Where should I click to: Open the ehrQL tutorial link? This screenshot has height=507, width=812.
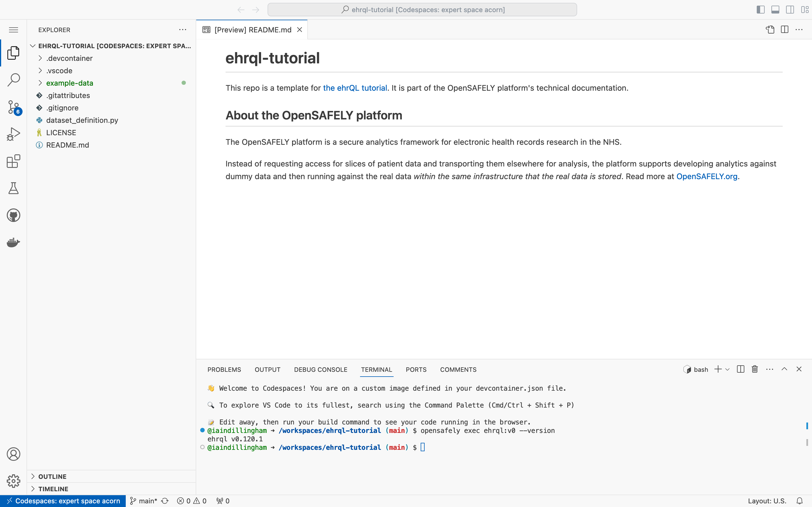(355, 88)
